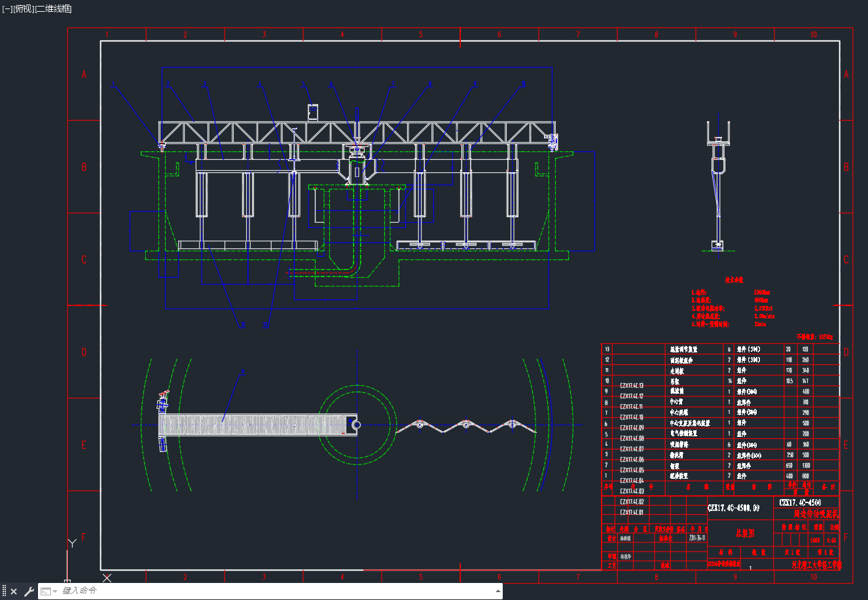Image resolution: width=868 pixels, height=600 pixels.
Task: Open the [俯视] view controls menu
Action: pos(23,9)
